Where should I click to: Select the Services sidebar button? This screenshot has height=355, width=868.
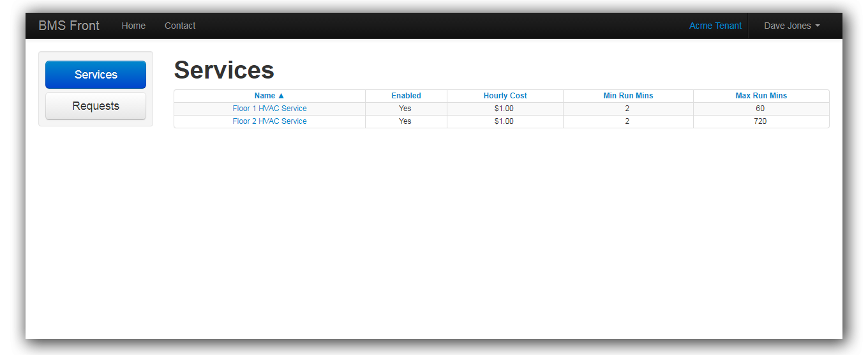coord(96,75)
